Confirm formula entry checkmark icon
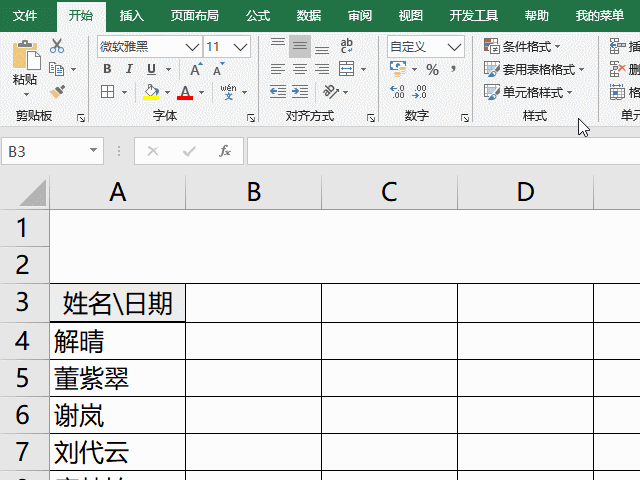The height and width of the screenshot is (480, 640). pos(189,151)
